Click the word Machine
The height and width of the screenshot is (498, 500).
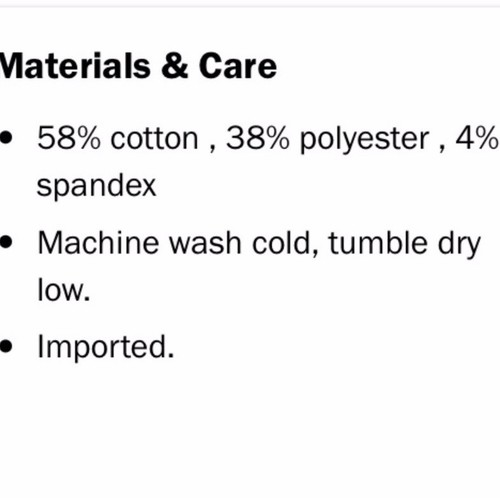(x=98, y=242)
